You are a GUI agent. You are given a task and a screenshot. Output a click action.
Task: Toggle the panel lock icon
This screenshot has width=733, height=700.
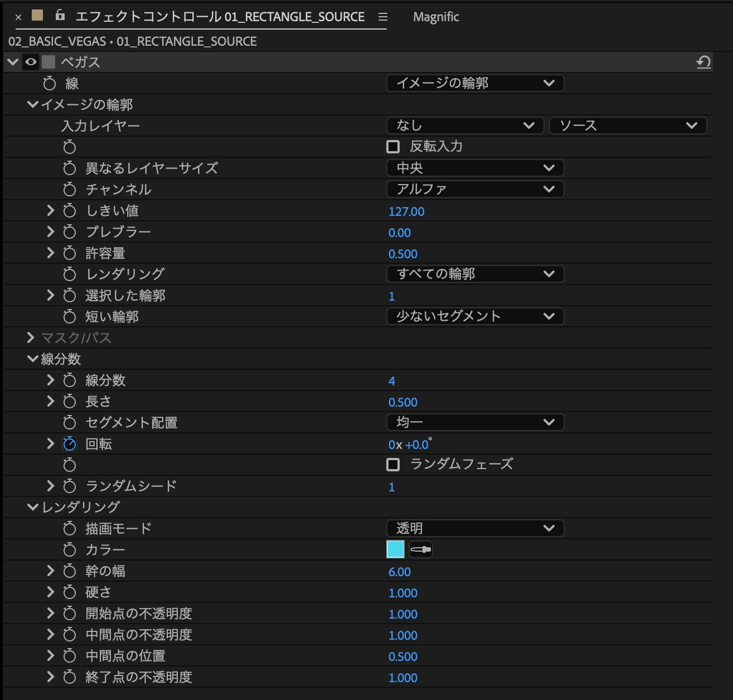click(x=60, y=16)
